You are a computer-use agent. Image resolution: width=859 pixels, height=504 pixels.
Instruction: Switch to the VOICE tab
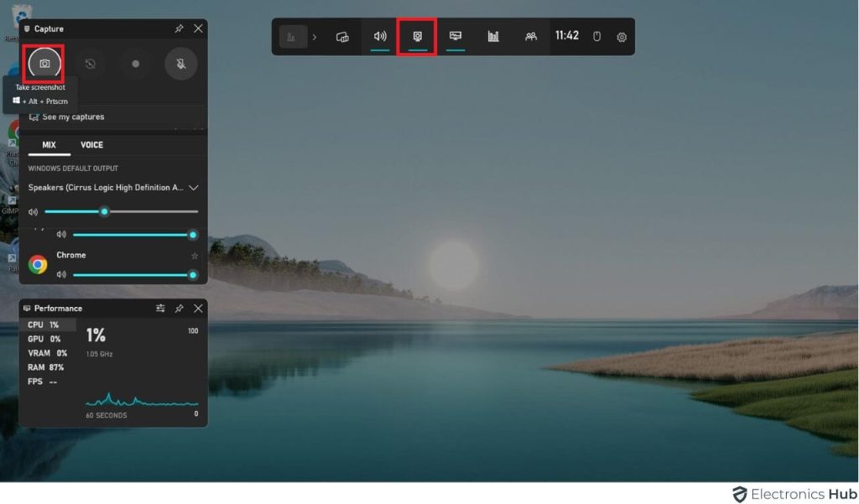coord(91,144)
